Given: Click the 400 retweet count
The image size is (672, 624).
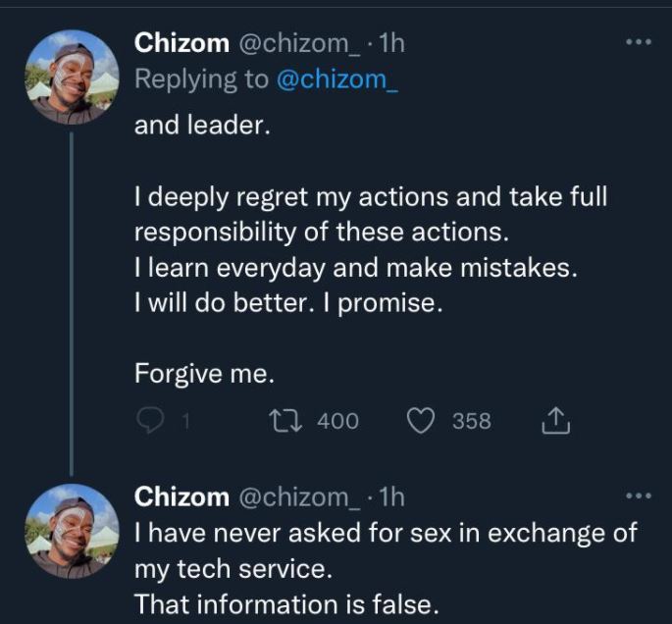Looking at the screenshot, I should click(337, 421).
